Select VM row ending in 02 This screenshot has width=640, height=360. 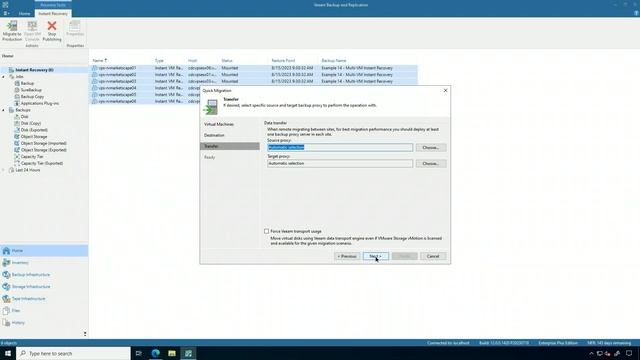coord(253,75)
